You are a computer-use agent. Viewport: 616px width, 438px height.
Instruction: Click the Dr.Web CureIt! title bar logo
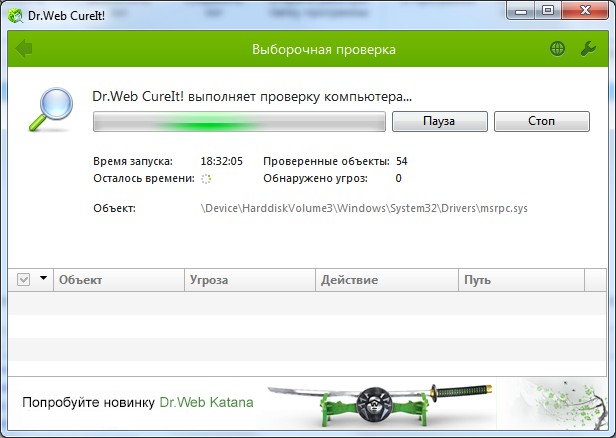(16, 16)
